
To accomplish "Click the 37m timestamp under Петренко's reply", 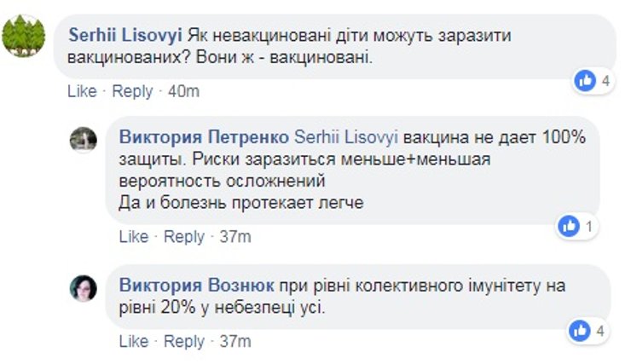I will click(x=234, y=237).
